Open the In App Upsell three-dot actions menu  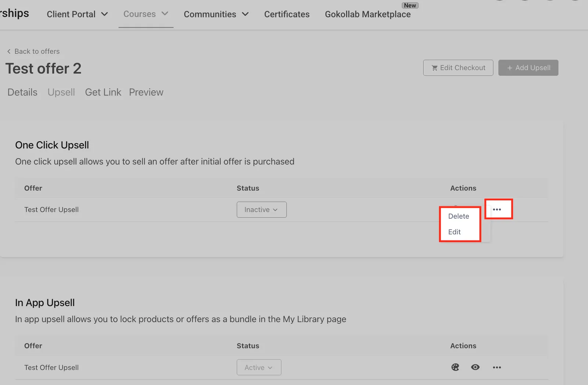point(497,367)
